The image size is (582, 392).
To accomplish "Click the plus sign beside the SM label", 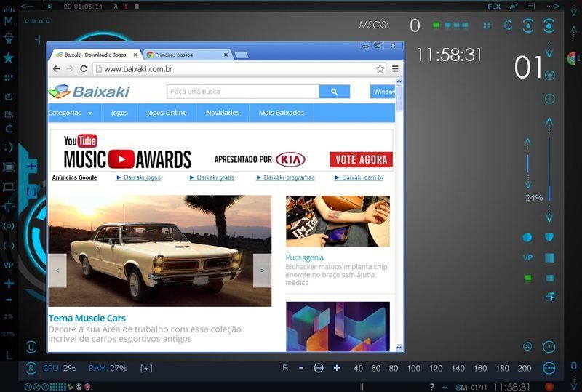I will 445,387.
